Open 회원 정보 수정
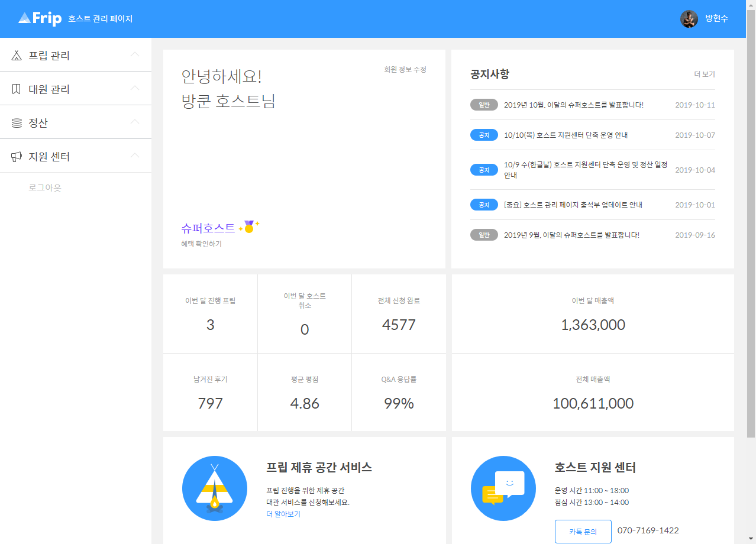The height and width of the screenshot is (544, 756). 404,69
